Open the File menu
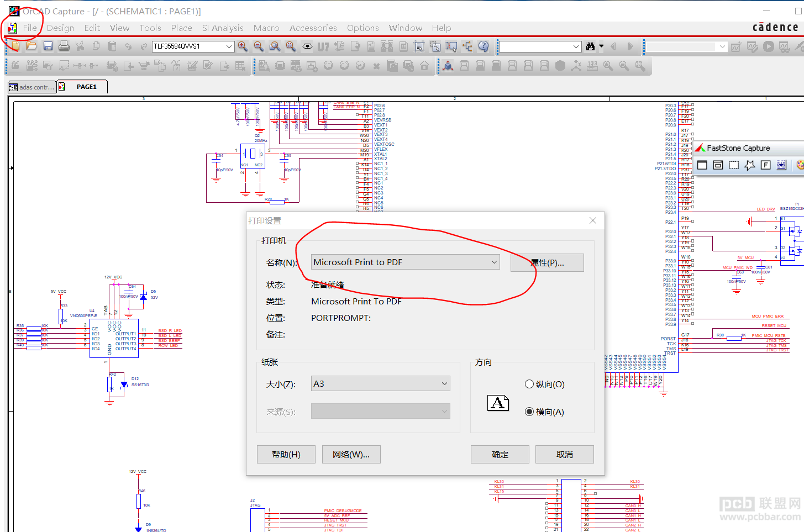804x532 pixels. click(x=30, y=28)
